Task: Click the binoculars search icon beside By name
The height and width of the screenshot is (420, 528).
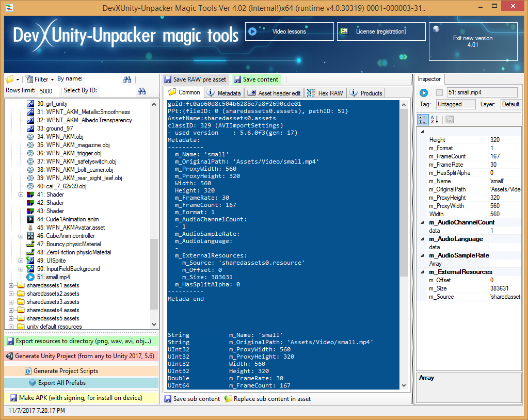Action: 127,79
